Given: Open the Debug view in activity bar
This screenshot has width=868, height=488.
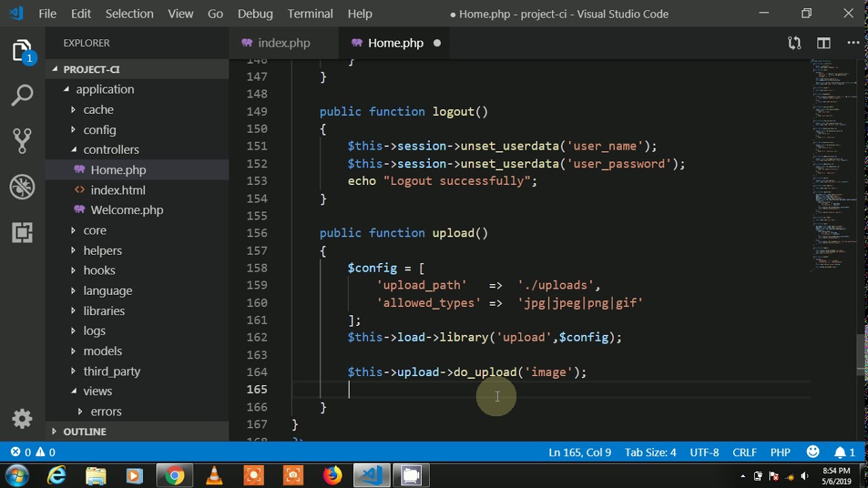Looking at the screenshot, I should pos(22,186).
